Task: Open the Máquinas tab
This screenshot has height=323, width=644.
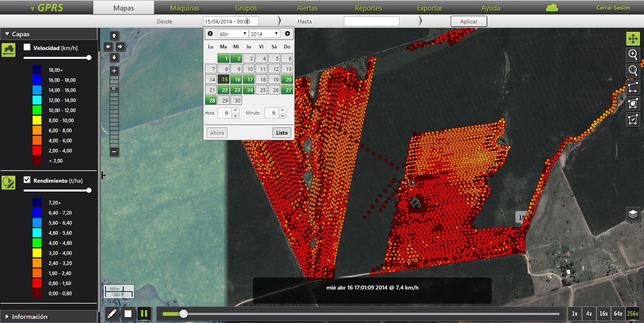Action: coord(185,8)
